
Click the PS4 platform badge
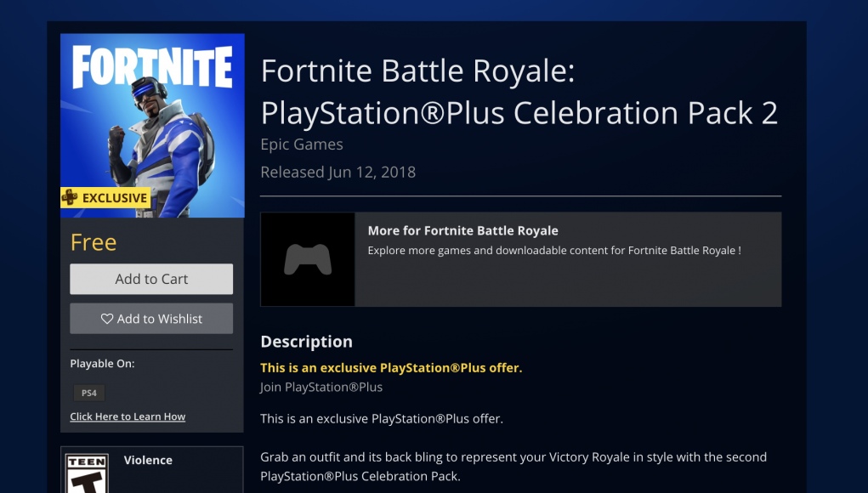(x=88, y=393)
